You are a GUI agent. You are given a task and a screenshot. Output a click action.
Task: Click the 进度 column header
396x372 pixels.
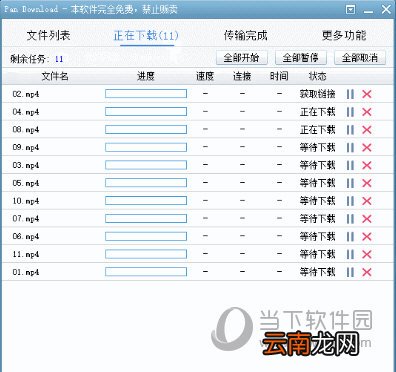coord(146,76)
